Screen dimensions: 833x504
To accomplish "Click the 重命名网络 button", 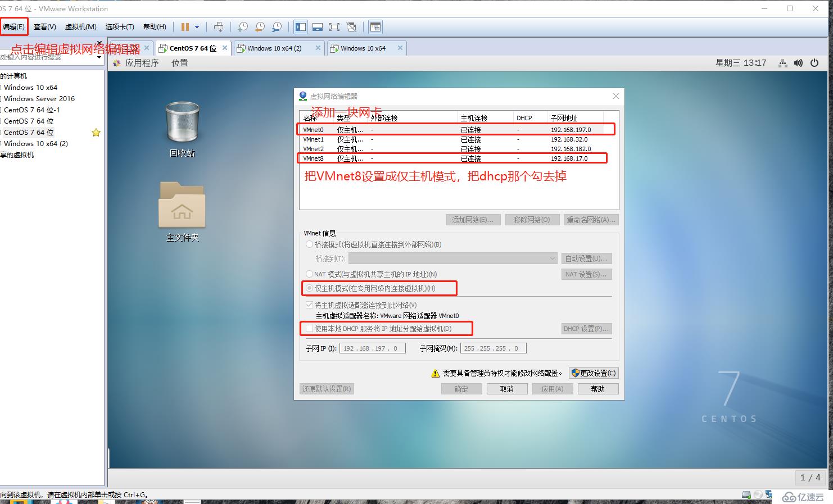I will pyautogui.click(x=591, y=220).
